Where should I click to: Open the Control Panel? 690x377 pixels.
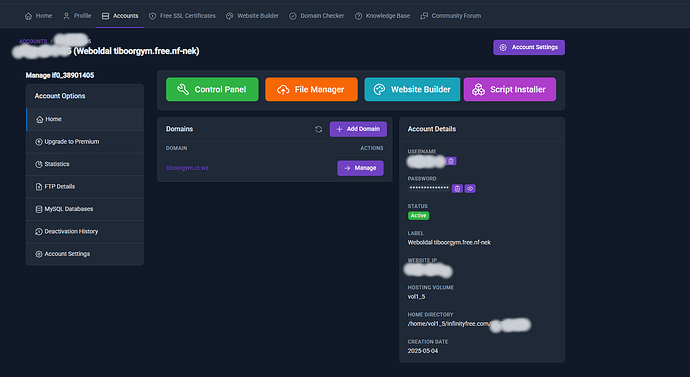pyautogui.click(x=212, y=89)
